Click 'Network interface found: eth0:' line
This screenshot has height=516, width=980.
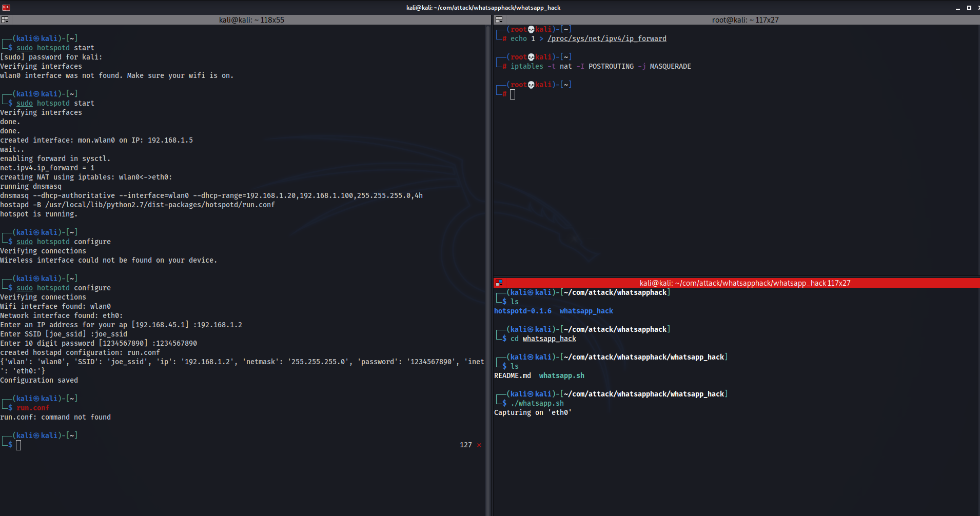tap(62, 315)
